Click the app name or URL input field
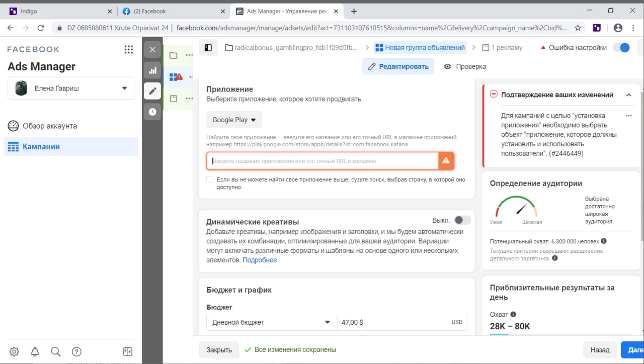This screenshot has height=364, width=644. pos(323,161)
